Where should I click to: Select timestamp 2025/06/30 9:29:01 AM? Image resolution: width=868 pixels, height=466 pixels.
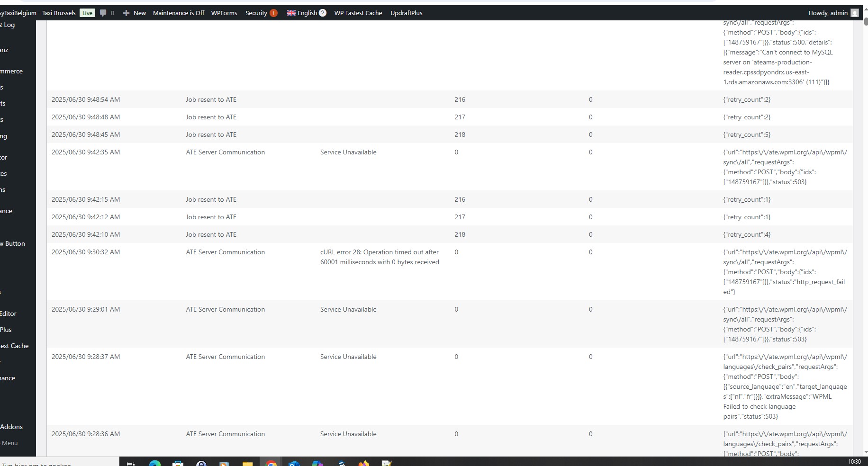coord(86,309)
